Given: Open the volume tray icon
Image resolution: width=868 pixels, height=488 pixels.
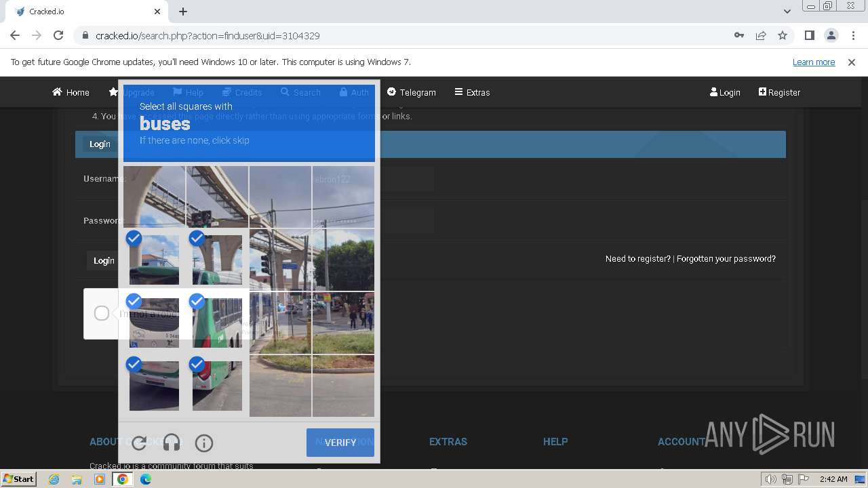Looking at the screenshot, I should pos(770,479).
